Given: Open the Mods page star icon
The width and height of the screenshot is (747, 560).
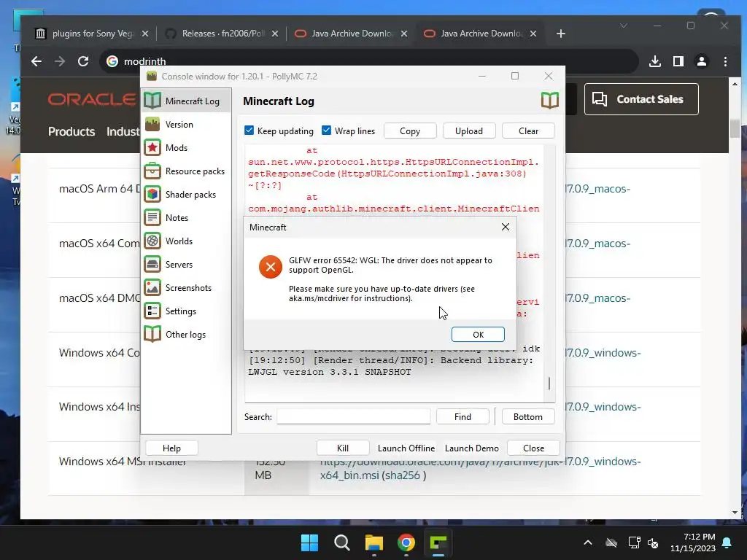Looking at the screenshot, I should pyautogui.click(x=152, y=147).
